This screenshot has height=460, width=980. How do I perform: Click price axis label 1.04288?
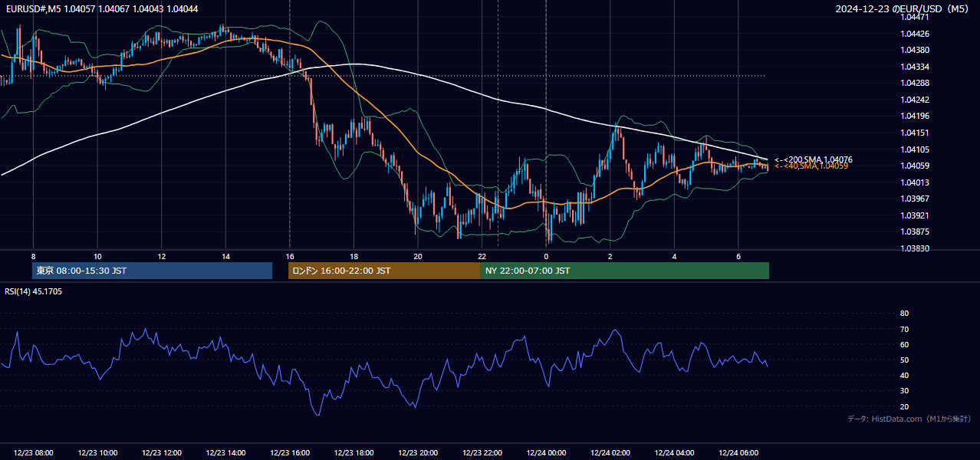[915, 83]
